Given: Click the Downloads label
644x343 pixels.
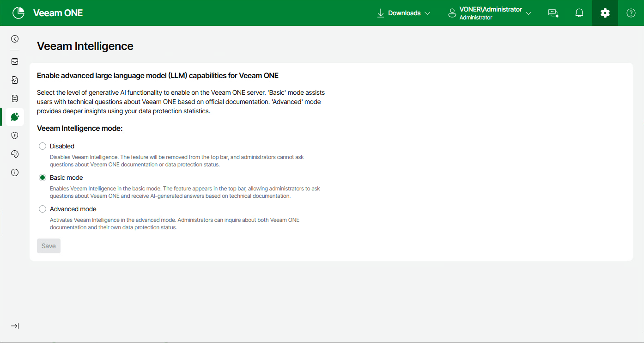Looking at the screenshot, I should [x=404, y=13].
